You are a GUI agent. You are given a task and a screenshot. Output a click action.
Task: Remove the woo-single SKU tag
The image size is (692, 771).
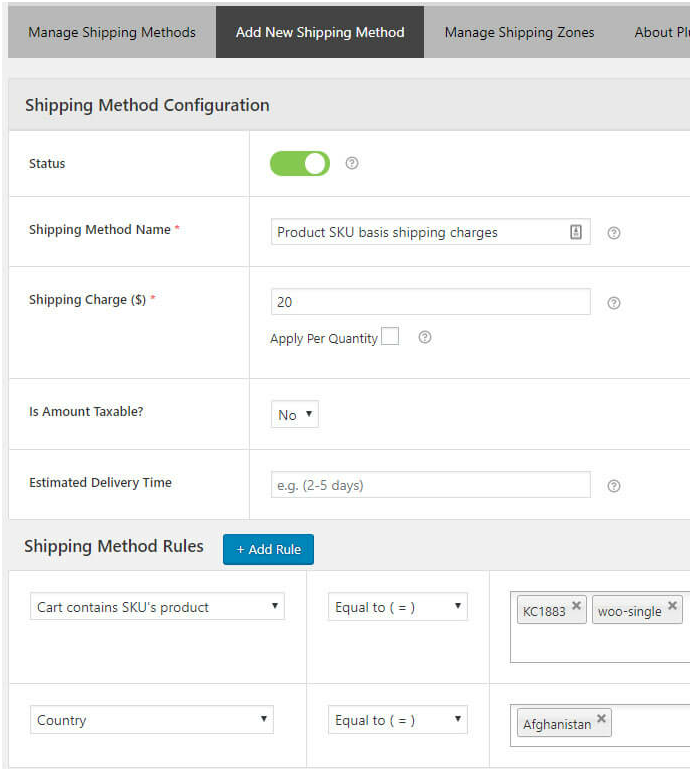pos(673,606)
